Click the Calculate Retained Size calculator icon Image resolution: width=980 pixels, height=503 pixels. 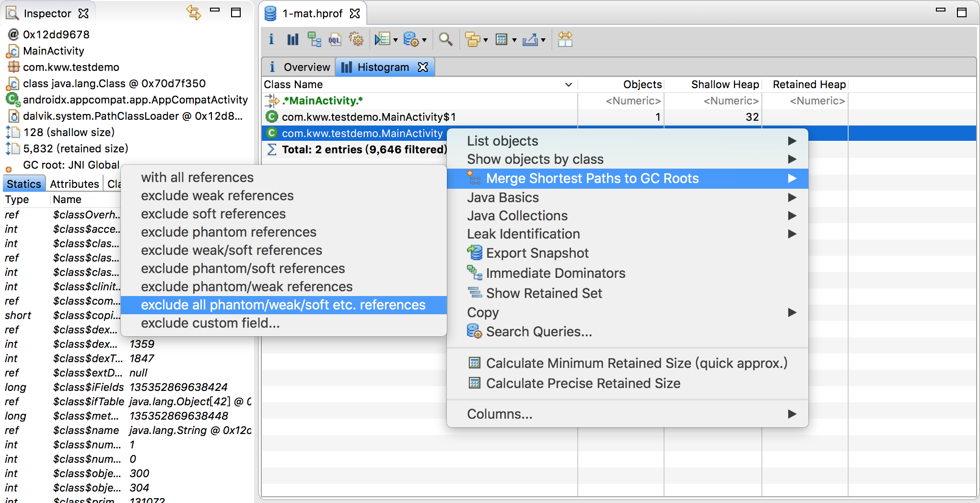(x=502, y=39)
